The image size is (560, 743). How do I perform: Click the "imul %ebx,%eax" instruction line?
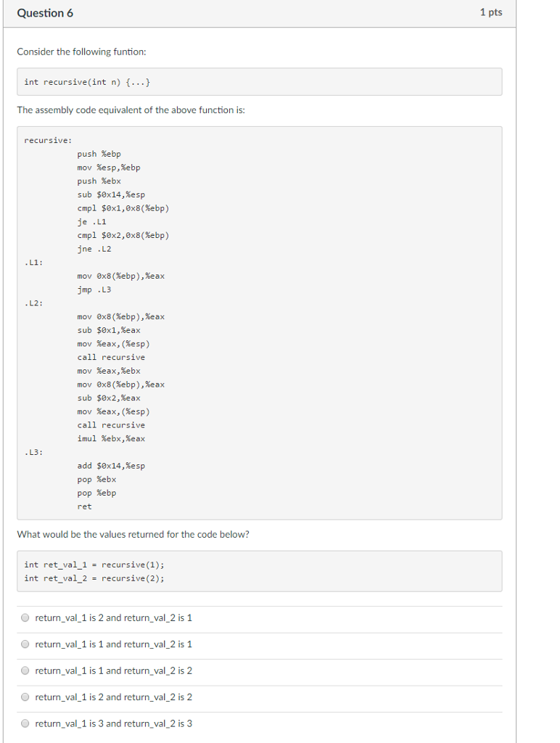point(109,438)
